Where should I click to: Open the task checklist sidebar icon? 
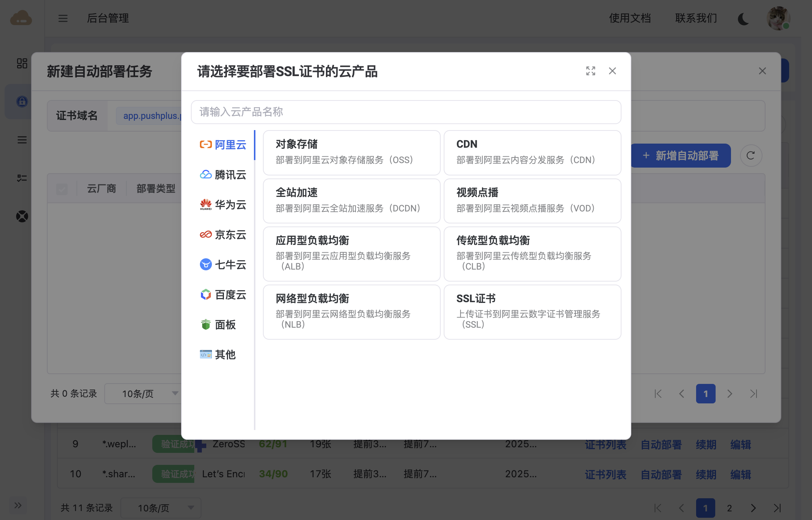(22, 178)
